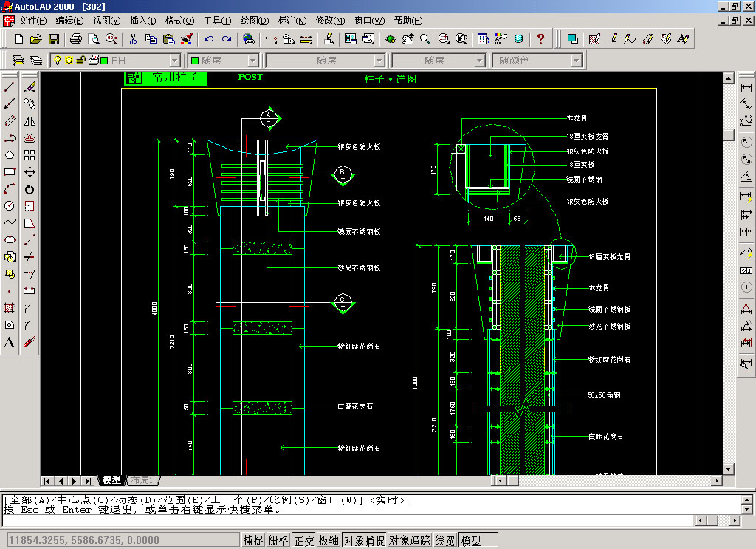Switch to the 布局1 layout tab
Image resolution: width=756 pixels, height=549 pixels.
click(142, 480)
